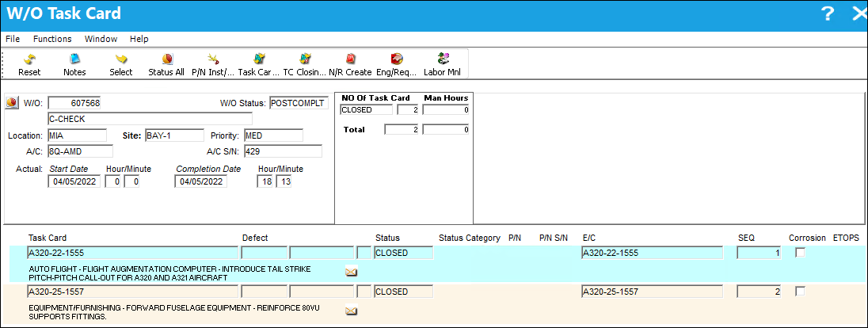The width and height of the screenshot is (868, 328).
Task: Click the Reset toolbar icon
Action: pyautogui.click(x=29, y=59)
